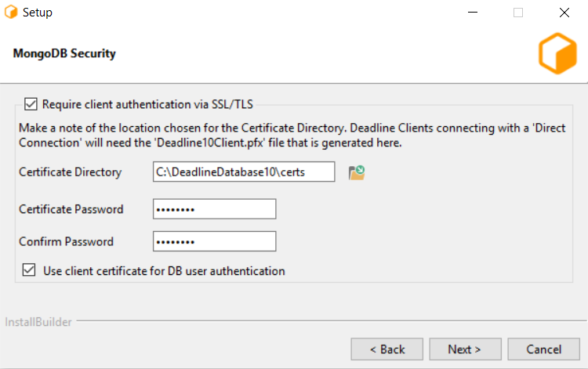Click the Setup app icon in title bar
The width and height of the screenshot is (588, 369).
(x=11, y=13)
